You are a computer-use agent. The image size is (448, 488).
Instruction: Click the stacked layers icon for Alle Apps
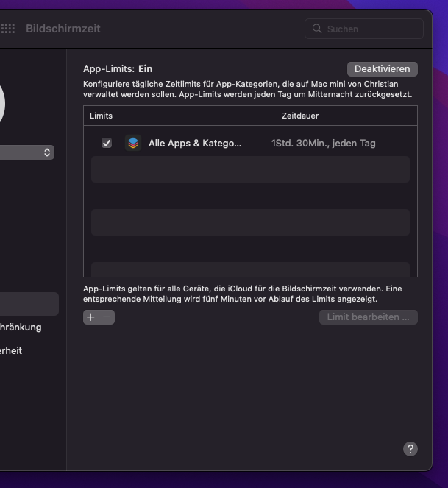coord(132,143)
